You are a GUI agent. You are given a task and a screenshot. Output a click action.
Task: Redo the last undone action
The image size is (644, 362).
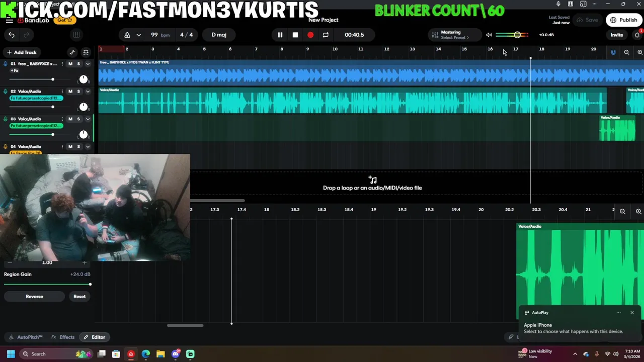click(x=27, y=35)
